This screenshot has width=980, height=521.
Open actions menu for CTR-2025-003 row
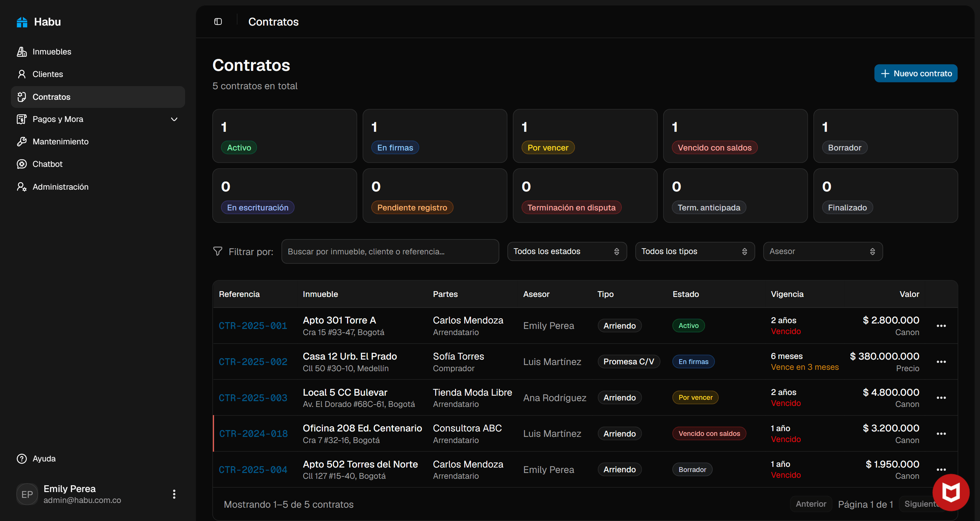click(x=941, y=398)
